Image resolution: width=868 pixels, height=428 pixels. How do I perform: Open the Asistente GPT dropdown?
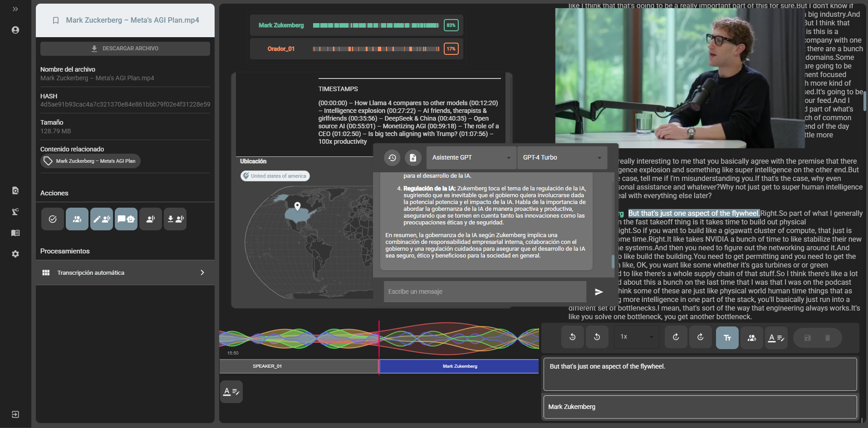pos(471,158)
